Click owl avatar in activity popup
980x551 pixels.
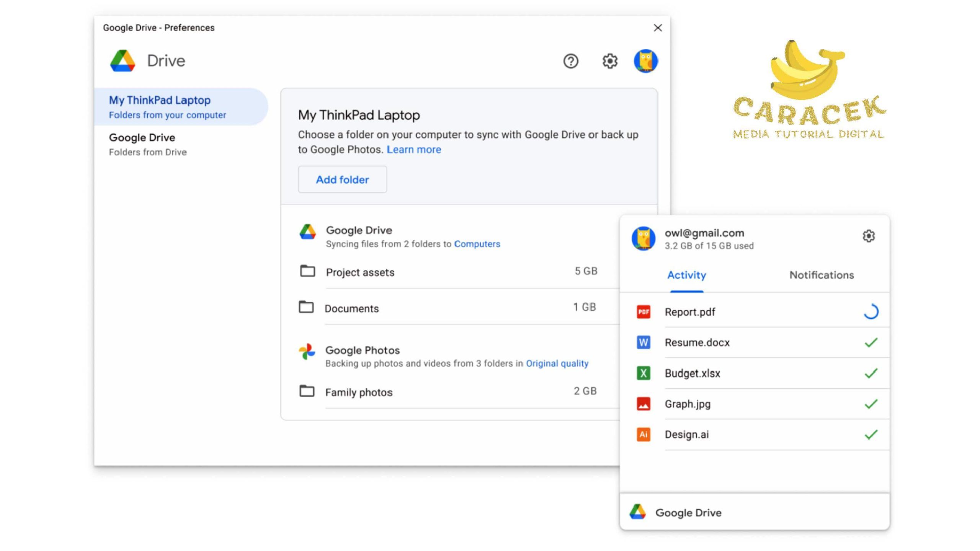[x=643, y=238]
